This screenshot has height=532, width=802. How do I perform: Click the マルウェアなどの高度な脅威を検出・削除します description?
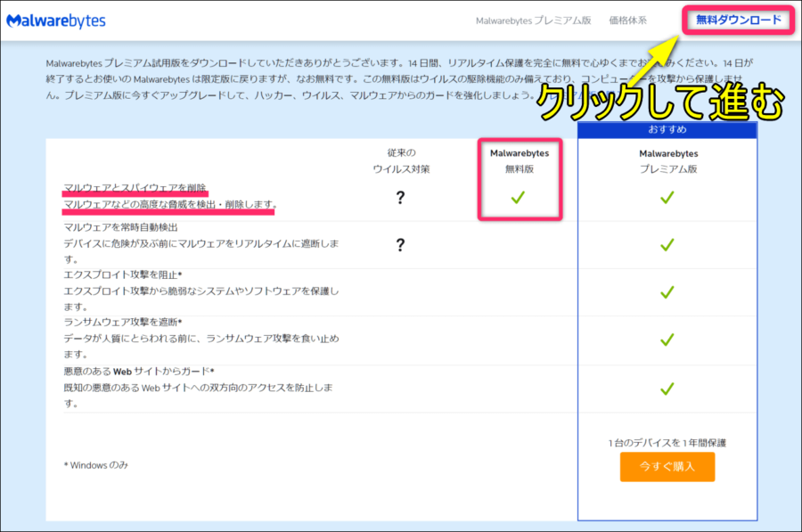(x=170, y=204)
